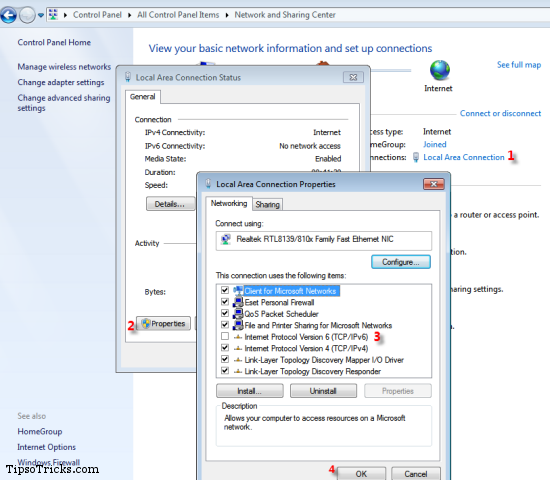This screenshot has height=480, width=550.
Task: Click the Back navigation arrow
Action: tap(9, 15)
